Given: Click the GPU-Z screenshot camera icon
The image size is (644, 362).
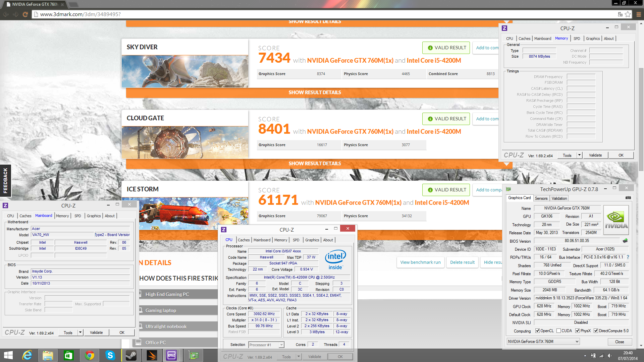Looking at the screenshot, I should coord(628,198).
